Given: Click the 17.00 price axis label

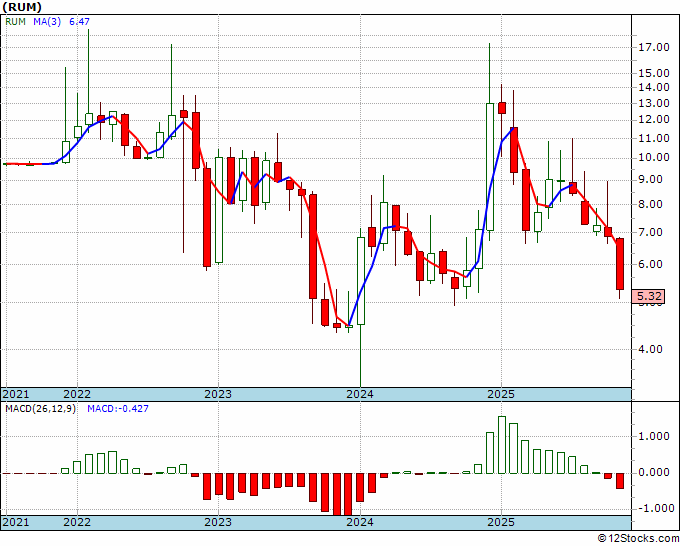Looking at the screenshot, I should (654, 47).
